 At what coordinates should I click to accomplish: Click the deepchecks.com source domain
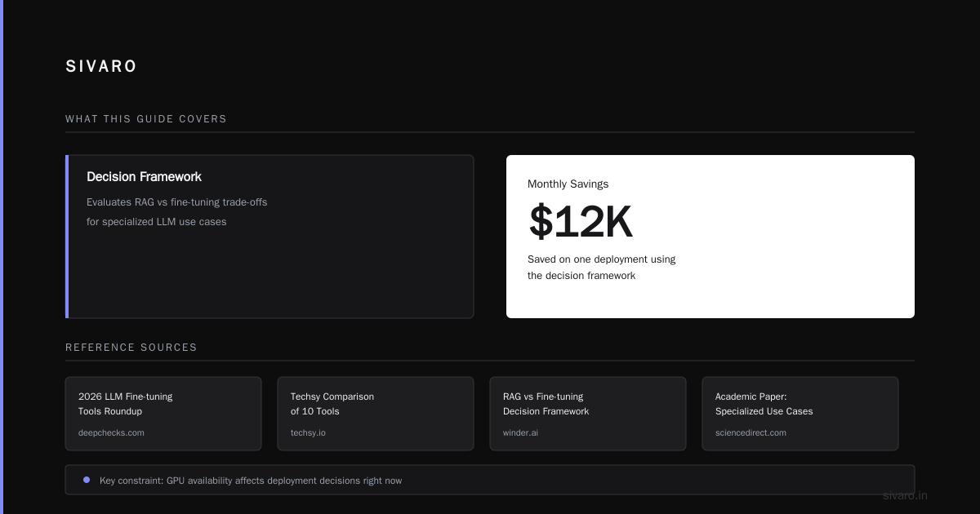click(x=111, y=433)
